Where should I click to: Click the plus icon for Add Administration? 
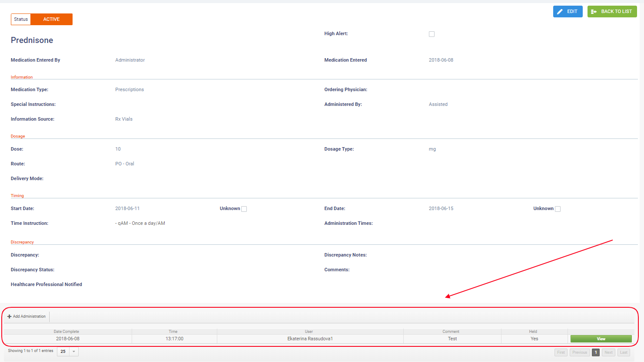(x=10, y=316)
